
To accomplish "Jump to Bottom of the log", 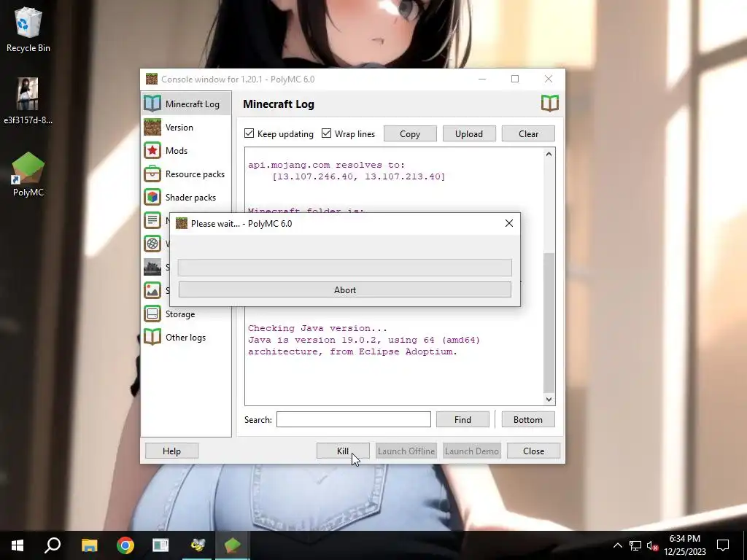I will [528, 419].
